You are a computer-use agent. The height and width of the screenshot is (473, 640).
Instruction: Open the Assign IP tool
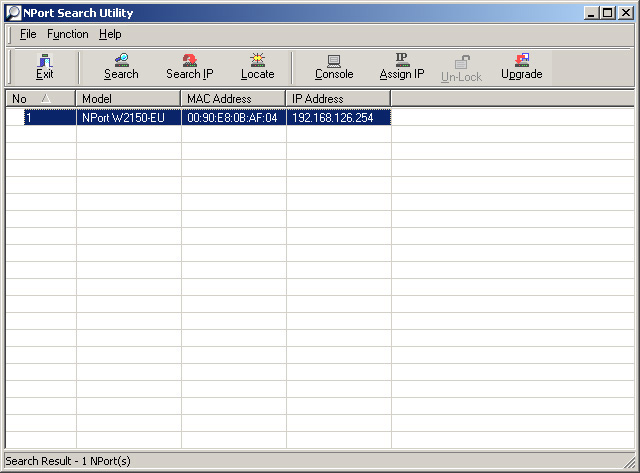(x=401, y=67)
